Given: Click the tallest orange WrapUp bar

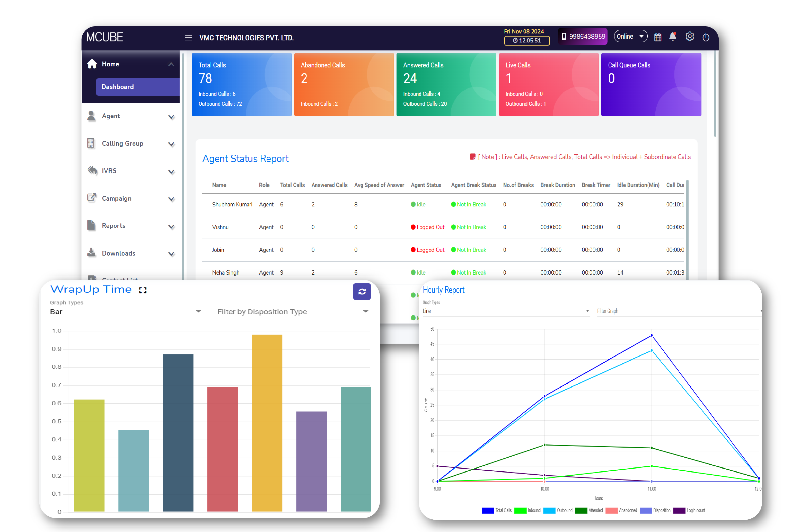Looking at the screenshot, I should pos(267,423).
